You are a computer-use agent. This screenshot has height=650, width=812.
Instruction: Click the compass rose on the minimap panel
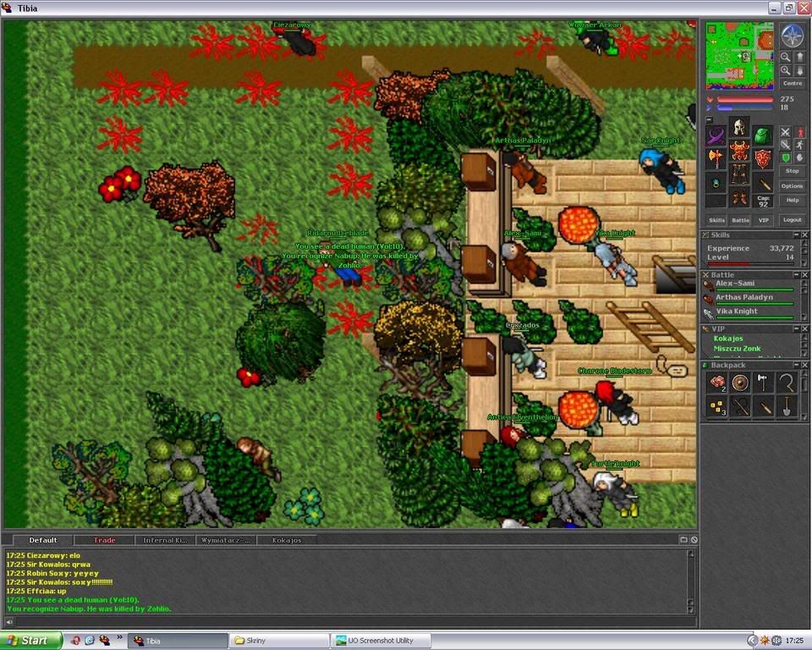tap(792, 36)
